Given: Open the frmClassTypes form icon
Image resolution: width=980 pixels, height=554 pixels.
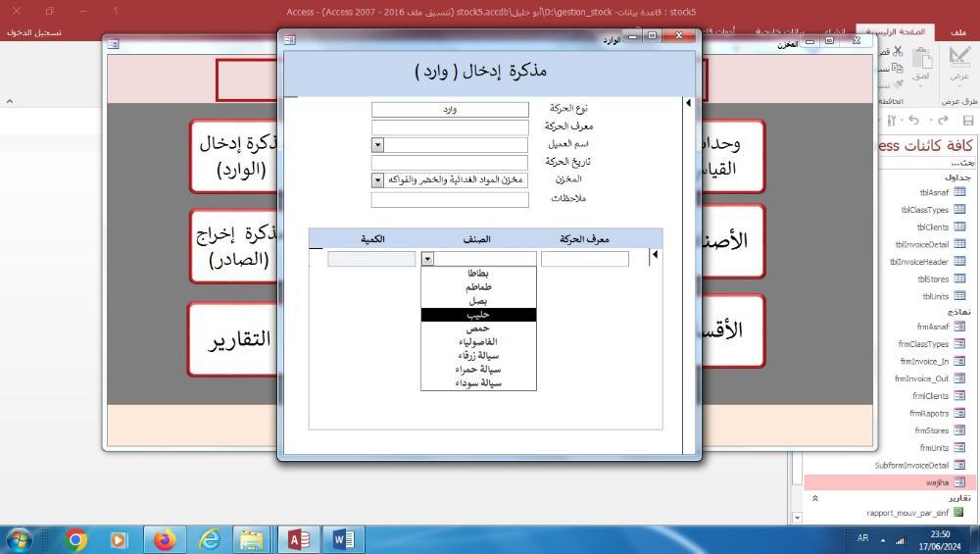Looking at the screenshot, I should coord(959,343).
